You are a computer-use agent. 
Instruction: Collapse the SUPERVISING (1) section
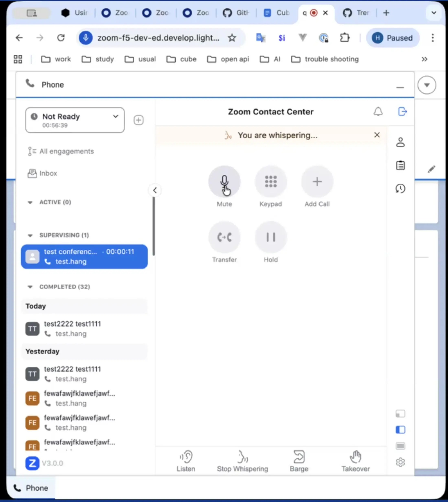point(30,235)
